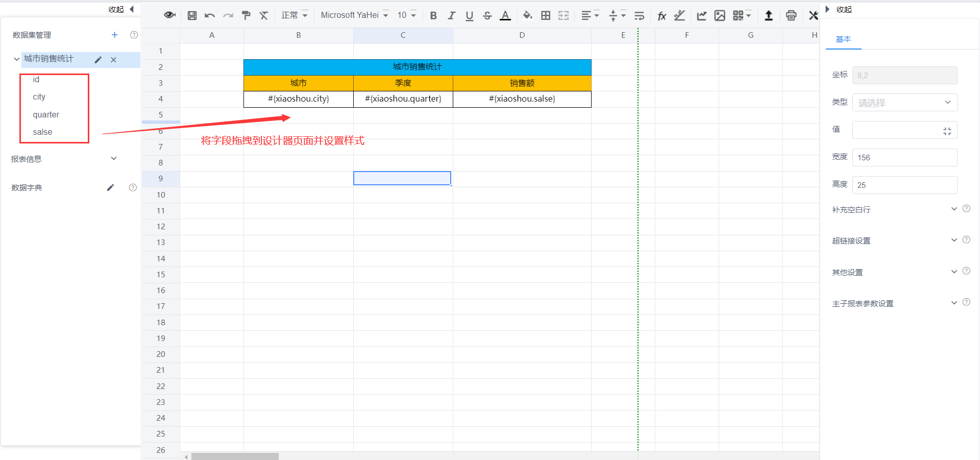Click the preview eye icon in toolbar
980x460 pixels.
click(x=169, y=15)
